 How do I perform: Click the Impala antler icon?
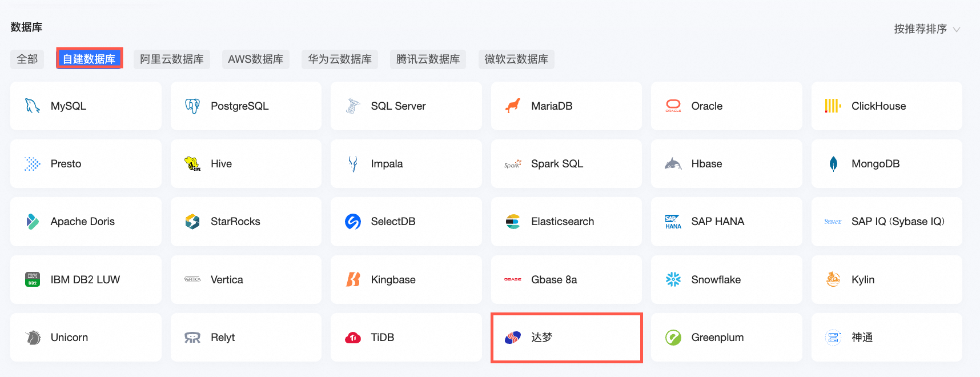tap(353, 164)
